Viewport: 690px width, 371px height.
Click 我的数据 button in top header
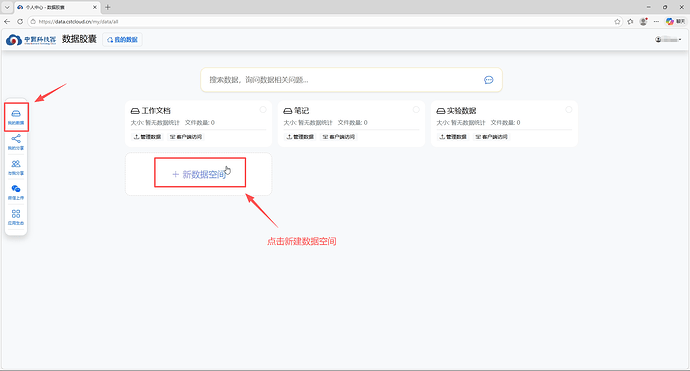(122, 40)
